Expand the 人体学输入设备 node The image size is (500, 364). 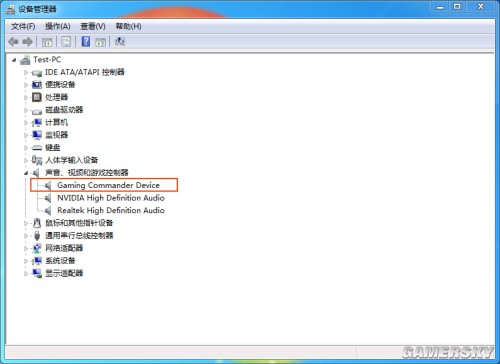pos(26,160)
